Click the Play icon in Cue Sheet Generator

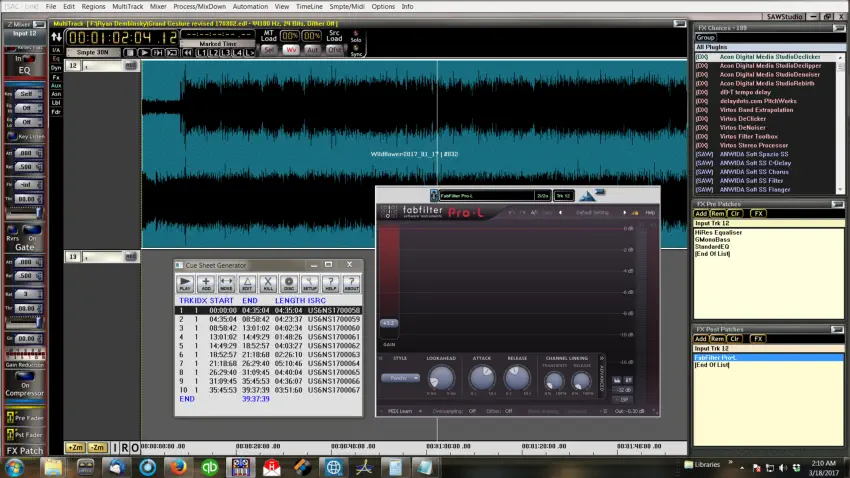pyautogui.click(x=185, y=284)
